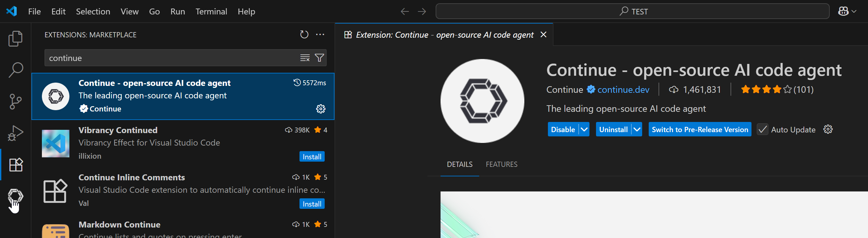This screenshot has height=238, width=868.
Task: Switch to the FEATURES tab
Action: tap(501, 165)
